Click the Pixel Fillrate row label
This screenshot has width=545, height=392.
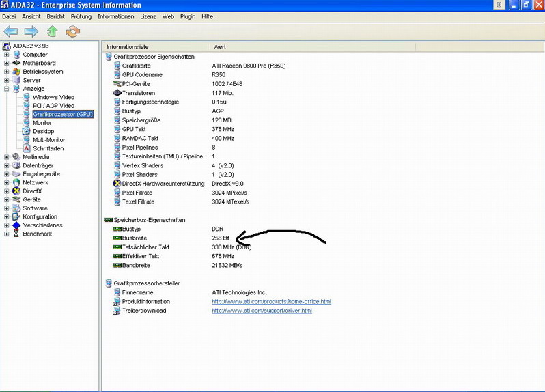(137, 193)
